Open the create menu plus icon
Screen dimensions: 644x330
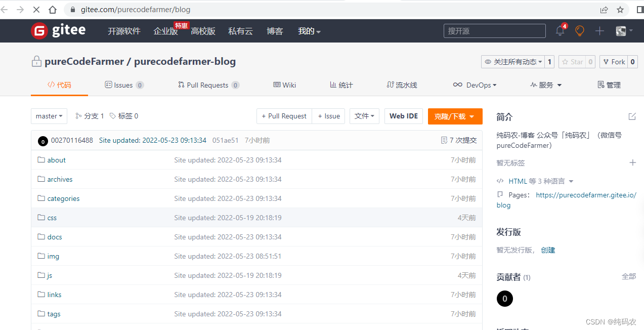[x=599, y=31]
